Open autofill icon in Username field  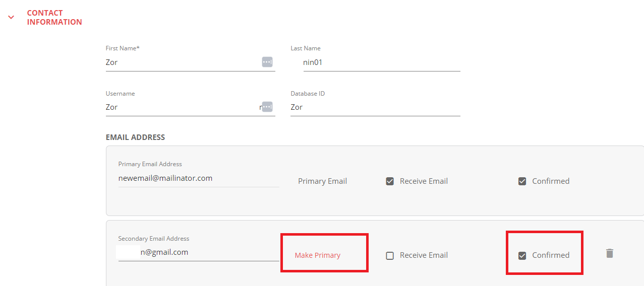[x=267, y=107]
